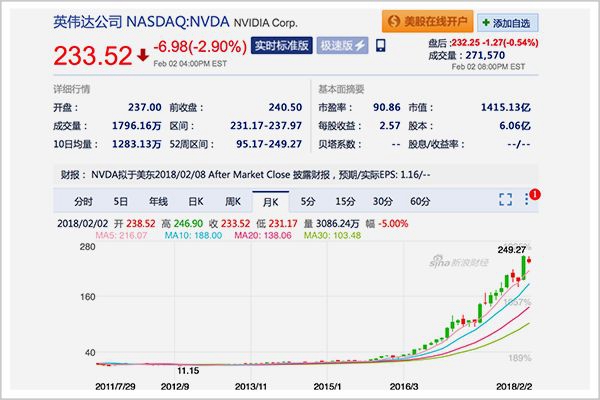Click market cap 1415.13亿
600x400 pixels.
click(506, 107)
